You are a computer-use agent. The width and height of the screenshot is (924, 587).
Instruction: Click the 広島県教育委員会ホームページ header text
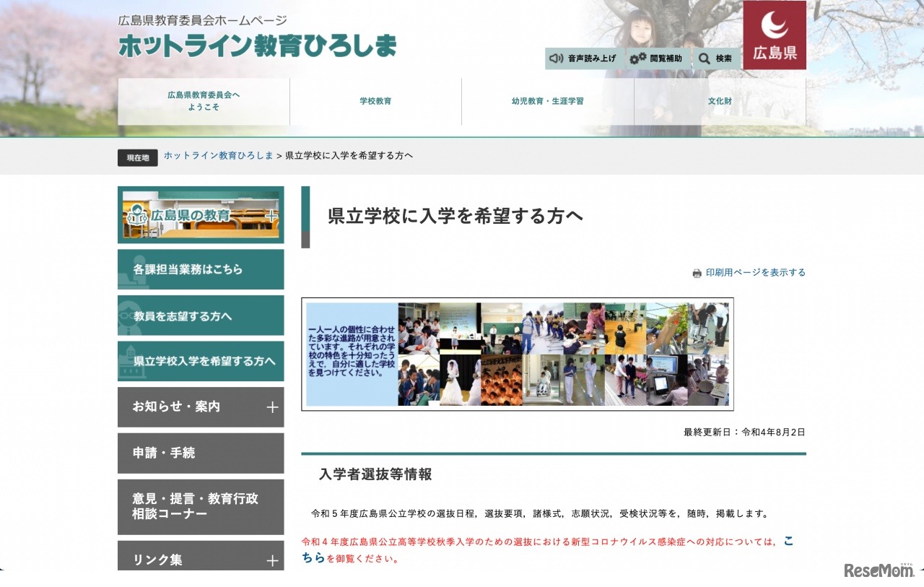[203, 21]
